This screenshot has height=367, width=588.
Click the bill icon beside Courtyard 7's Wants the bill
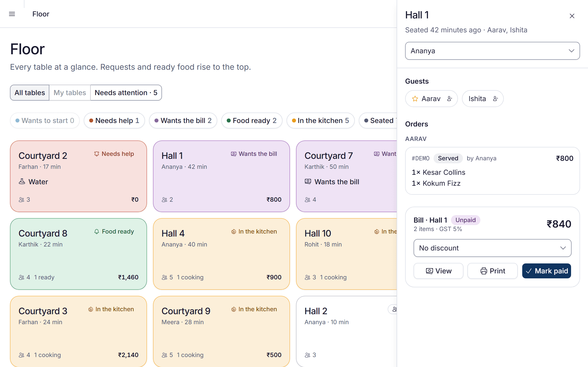coord(308,182)
